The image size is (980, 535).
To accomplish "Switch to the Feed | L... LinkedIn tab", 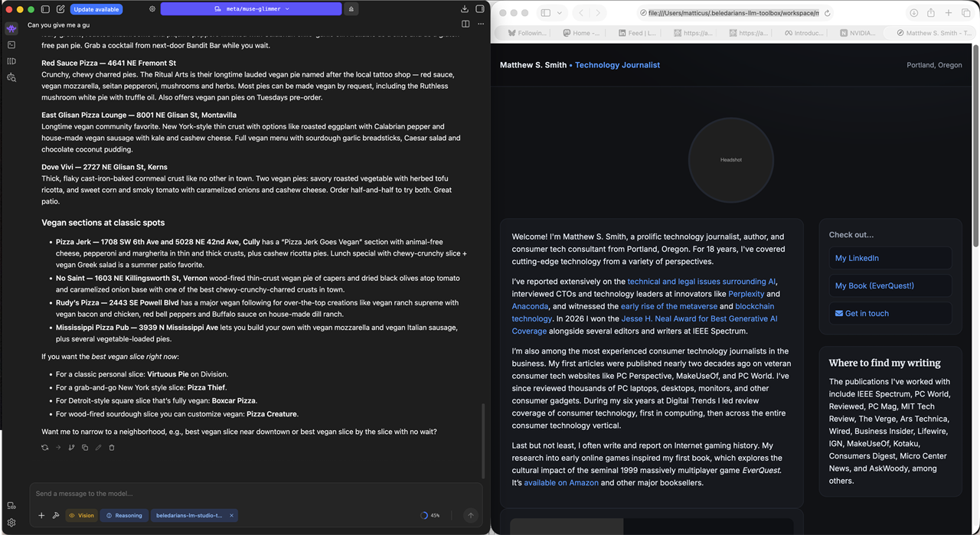I will [637, 33].
